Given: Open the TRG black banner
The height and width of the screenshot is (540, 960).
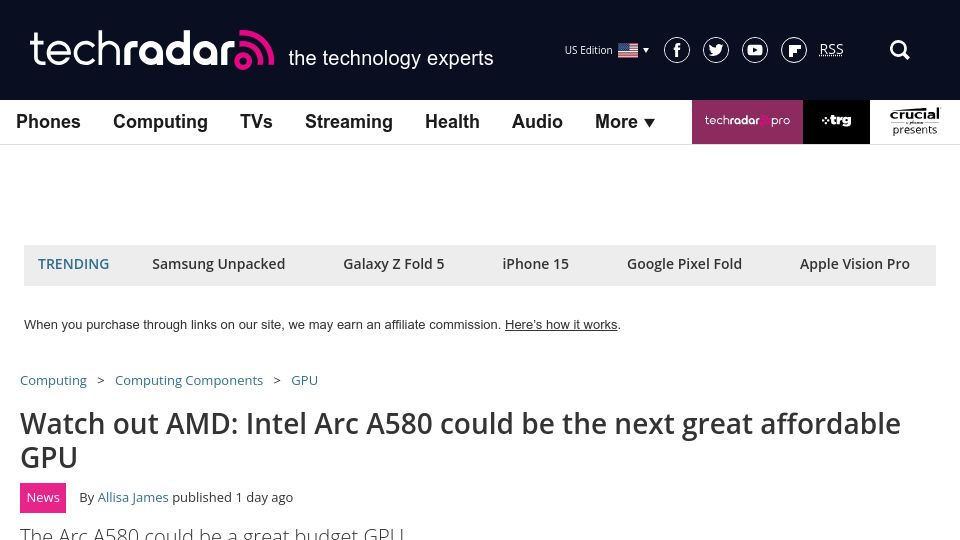Looking at the screenshot, I should [x=836, y=122].
